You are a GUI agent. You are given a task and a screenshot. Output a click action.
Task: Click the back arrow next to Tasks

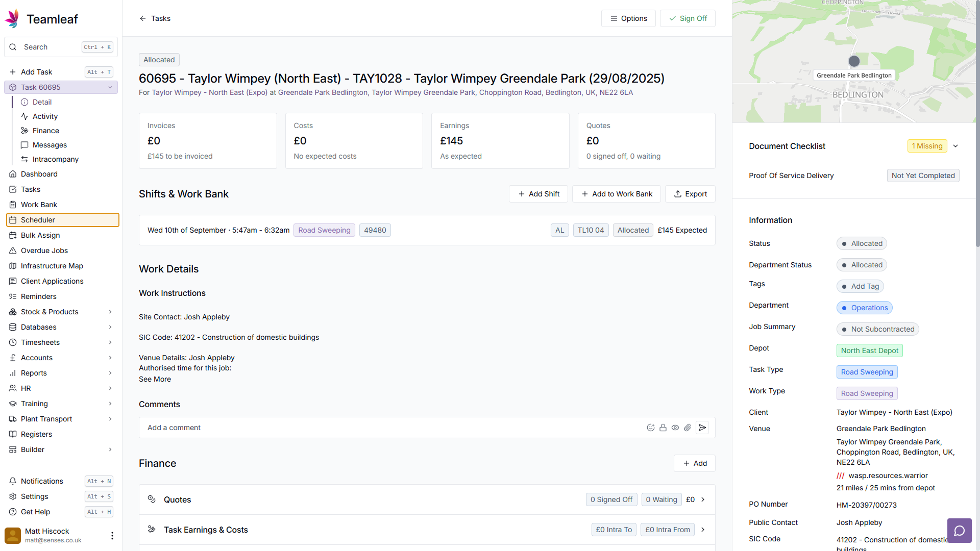pyautogui.click(x=143, y=18)
